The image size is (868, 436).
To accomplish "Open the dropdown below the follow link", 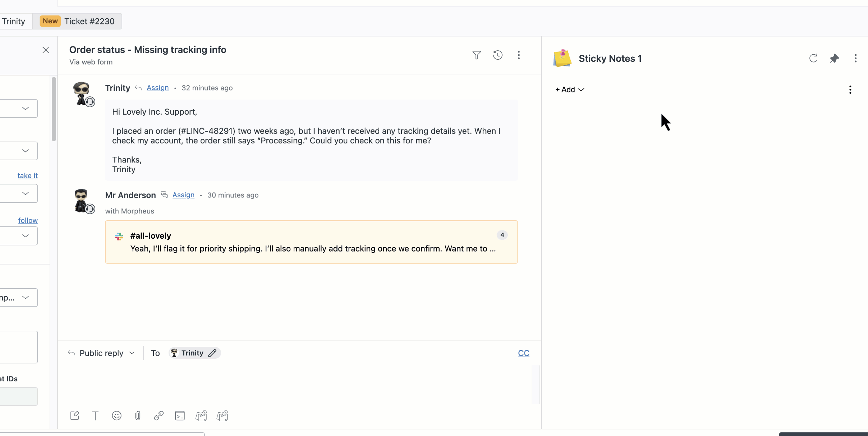I will [x=19, y=236].
